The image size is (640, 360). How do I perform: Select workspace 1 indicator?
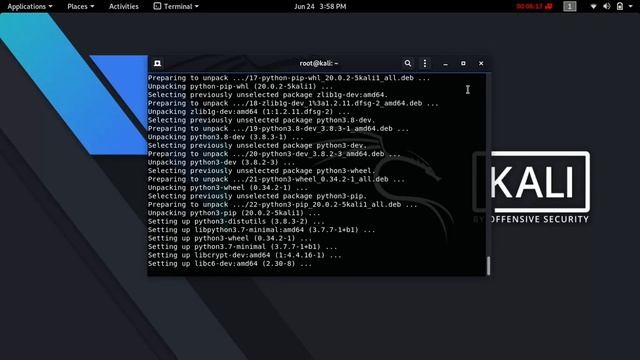(x=569, y=7)
